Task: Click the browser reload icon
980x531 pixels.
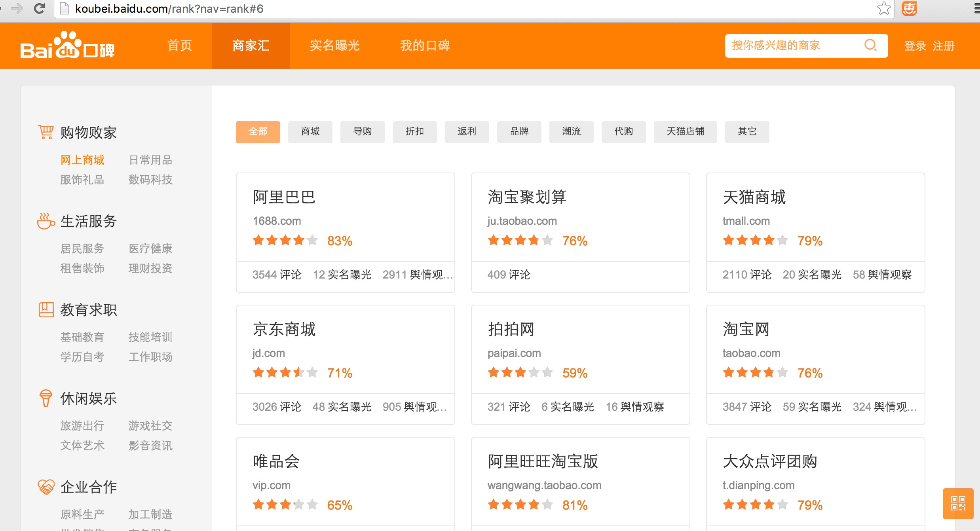Action: 39,8
